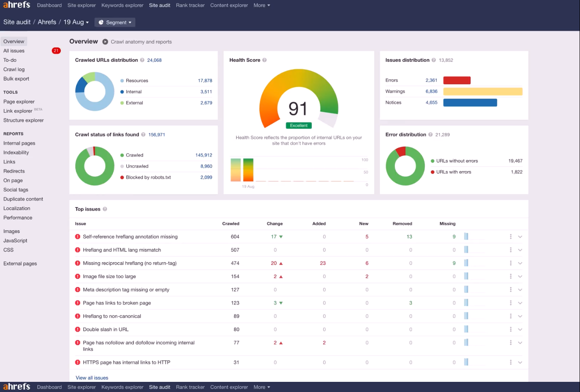This screenshot has width=580, height=392.
Task: Expand the Meta description tag missing row
Action: 520,290
